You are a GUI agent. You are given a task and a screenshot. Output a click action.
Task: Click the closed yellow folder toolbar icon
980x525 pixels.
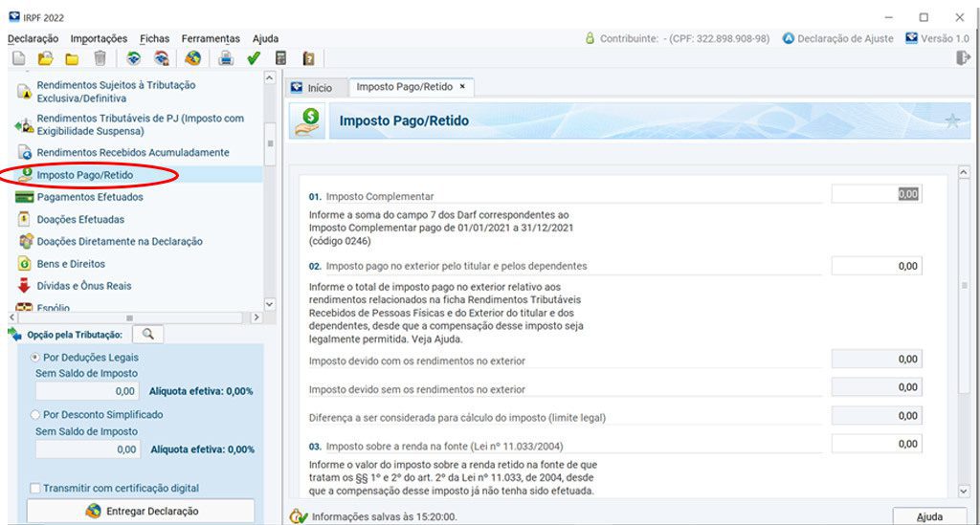(72, 59)
